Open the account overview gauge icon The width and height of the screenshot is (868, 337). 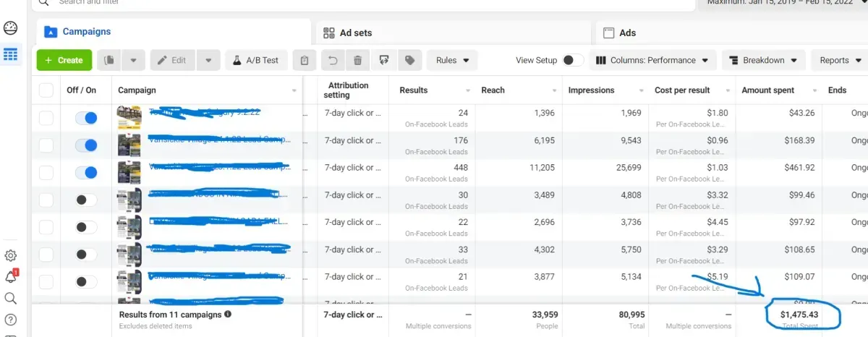point(11,28)
